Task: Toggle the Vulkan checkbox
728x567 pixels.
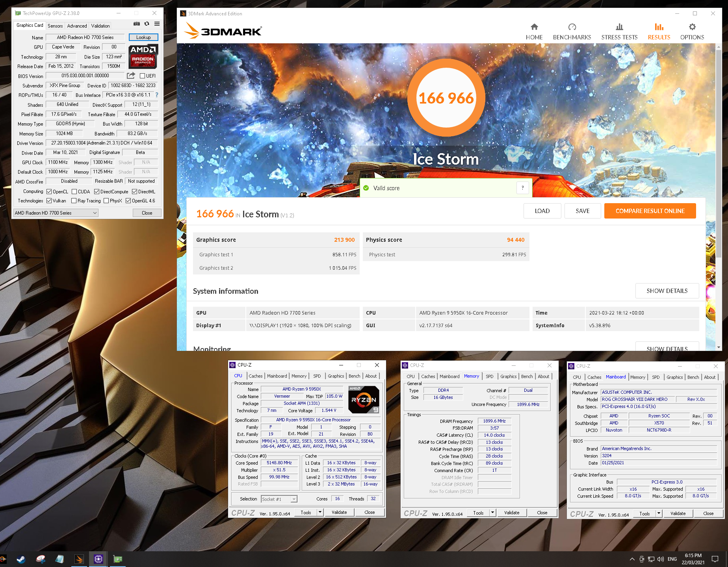Action: (x=49, y=201)
